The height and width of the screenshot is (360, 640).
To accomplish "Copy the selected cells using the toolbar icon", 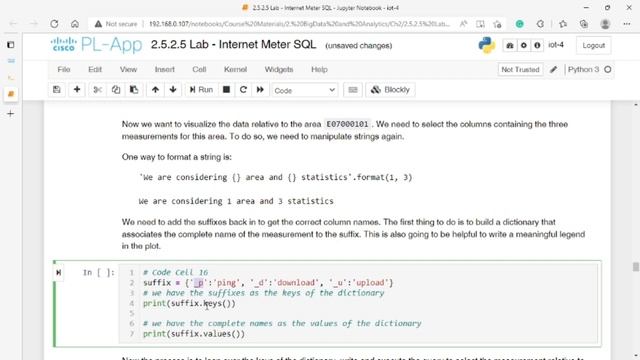I will 116,90.
